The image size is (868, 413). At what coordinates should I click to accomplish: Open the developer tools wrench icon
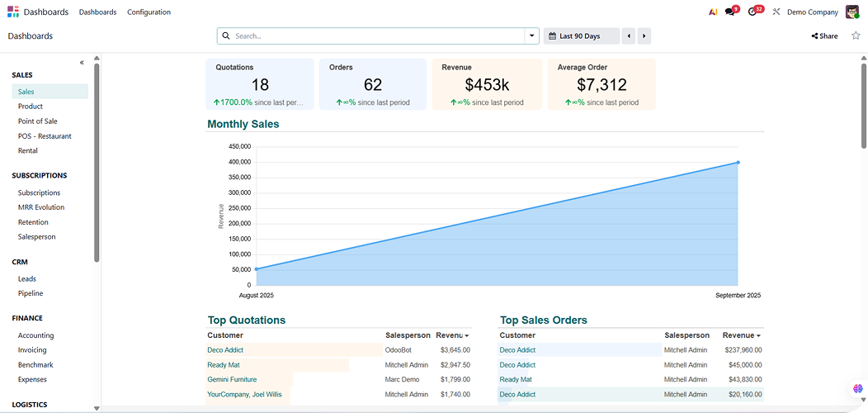(776, 12)
